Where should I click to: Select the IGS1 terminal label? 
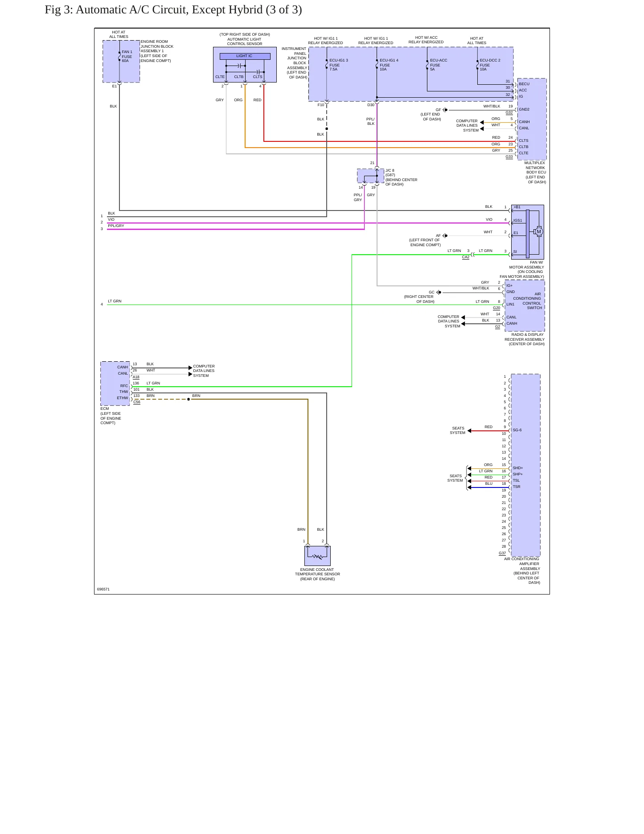coord(517,220)
